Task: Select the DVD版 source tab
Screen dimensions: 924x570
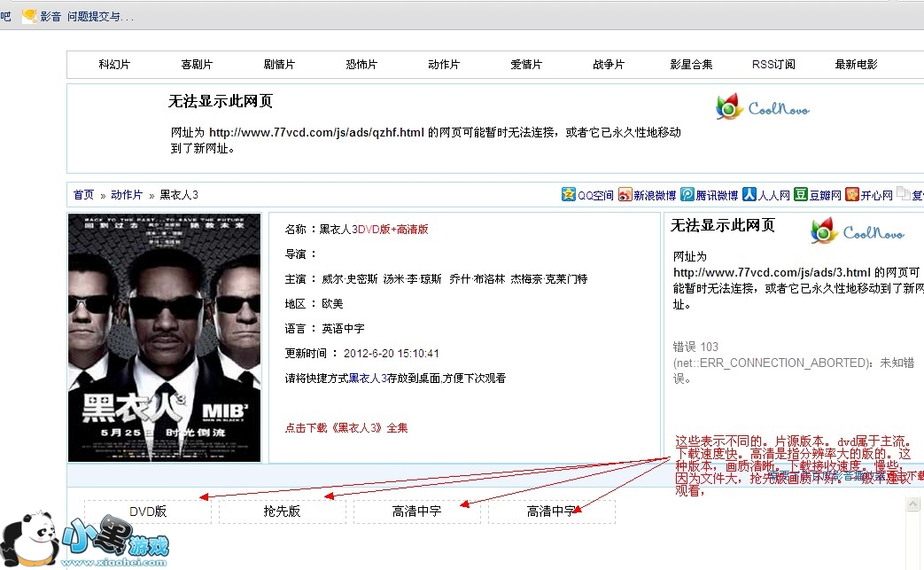Action: [148, 511]
